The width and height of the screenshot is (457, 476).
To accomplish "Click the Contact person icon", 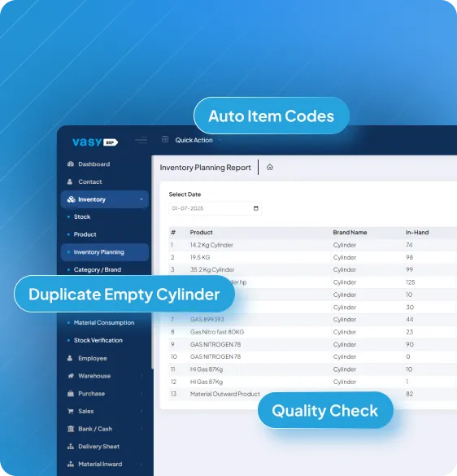I will coord(70,181).
